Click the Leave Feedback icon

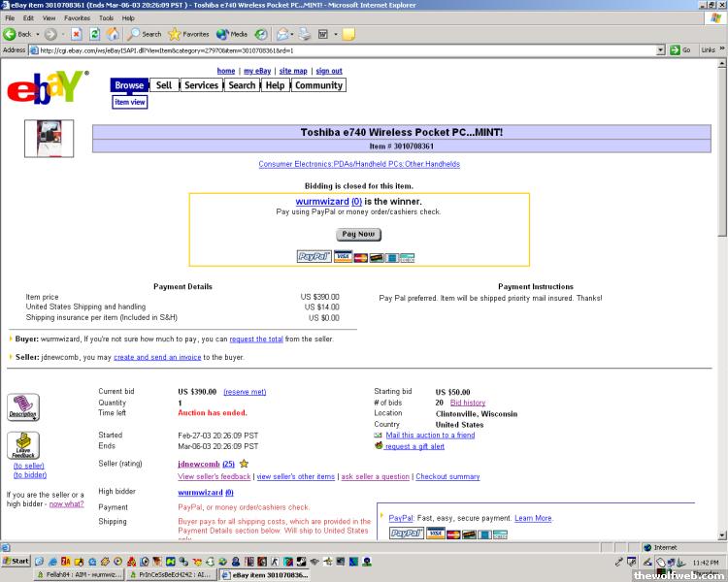tap(23, 446)
